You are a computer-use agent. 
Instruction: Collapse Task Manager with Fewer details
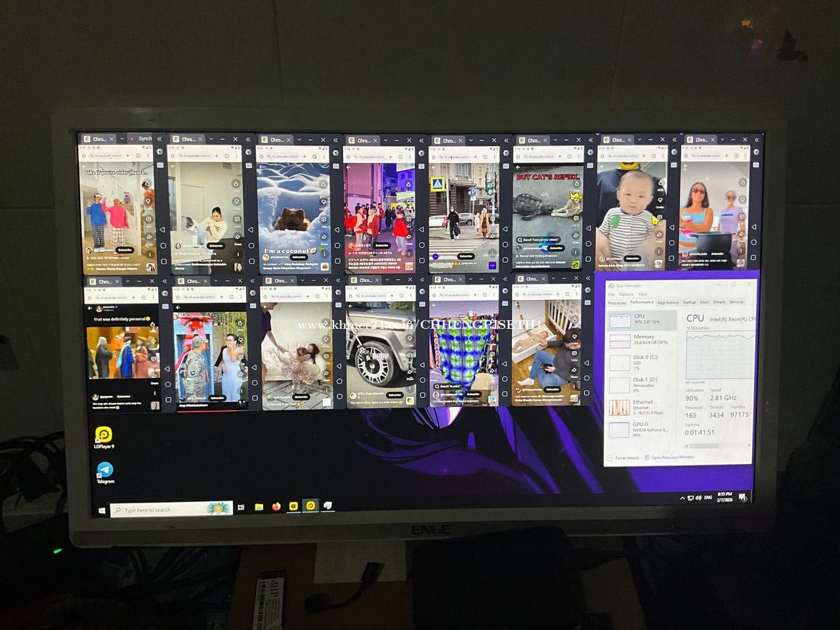pos(623,457)
